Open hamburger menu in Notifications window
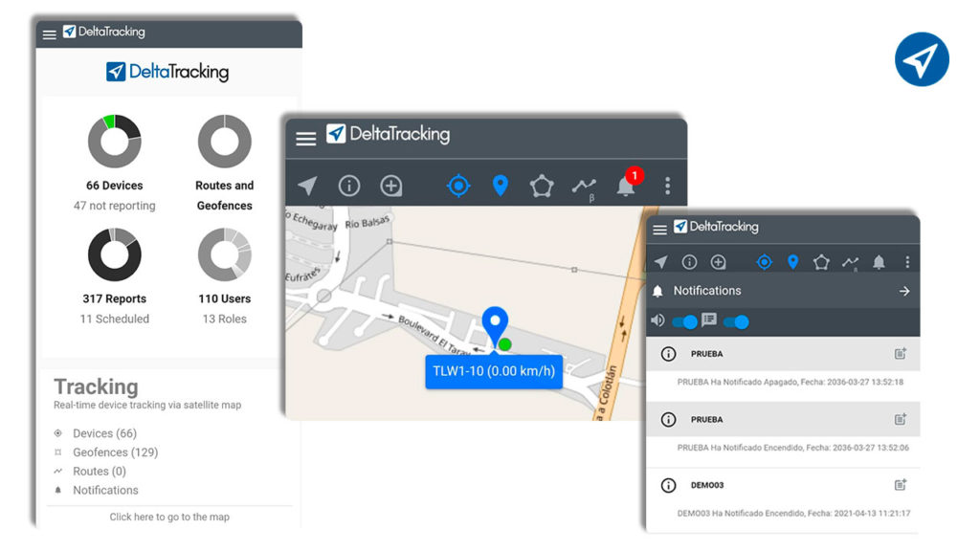 660,230
